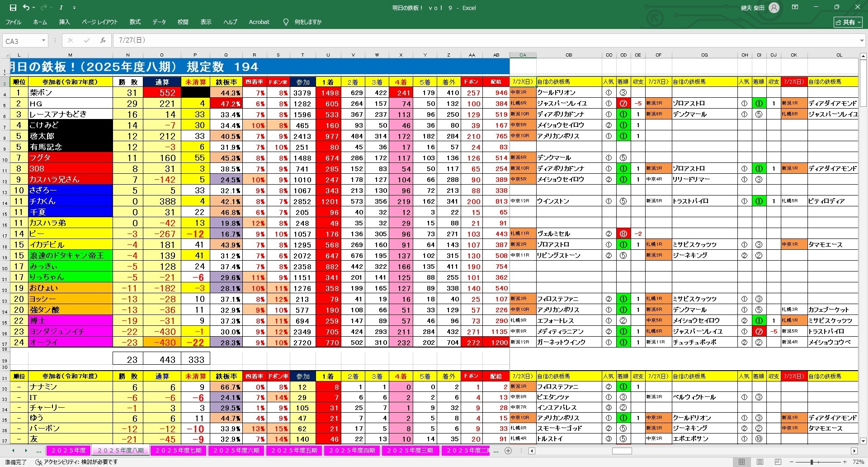Click the lightbulb Tell Me icon
Viewport: 868px width, 467px height.
coord(286,22)
